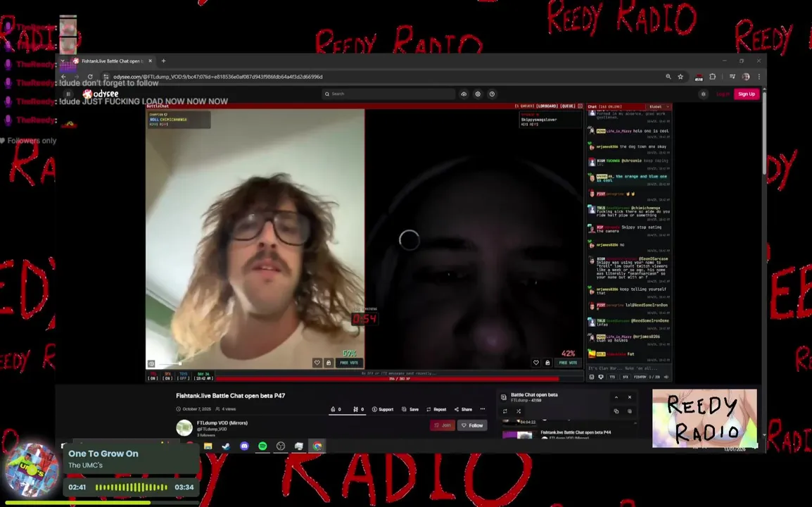Click the Save button under video
Viewport: 812px width, 507px height.
(410, 409)
